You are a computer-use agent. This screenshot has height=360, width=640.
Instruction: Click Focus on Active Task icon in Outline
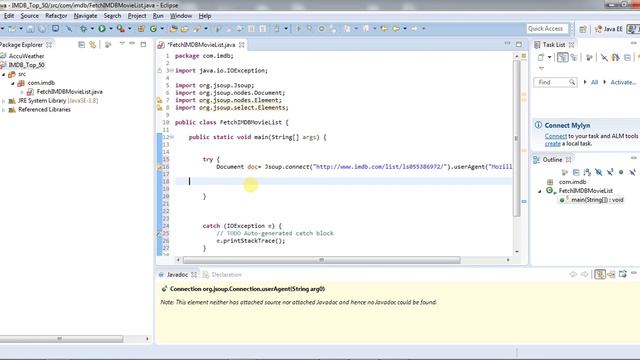(x=565, y=172)
